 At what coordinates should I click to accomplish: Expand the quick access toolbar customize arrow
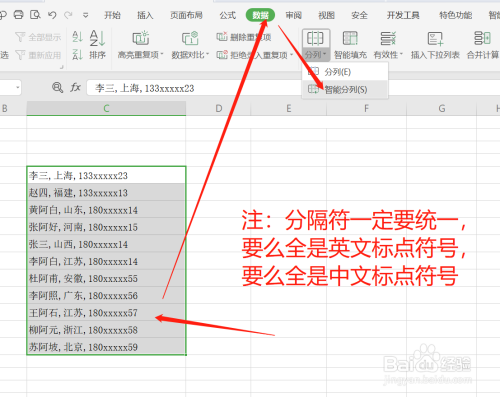click(86, 15)
